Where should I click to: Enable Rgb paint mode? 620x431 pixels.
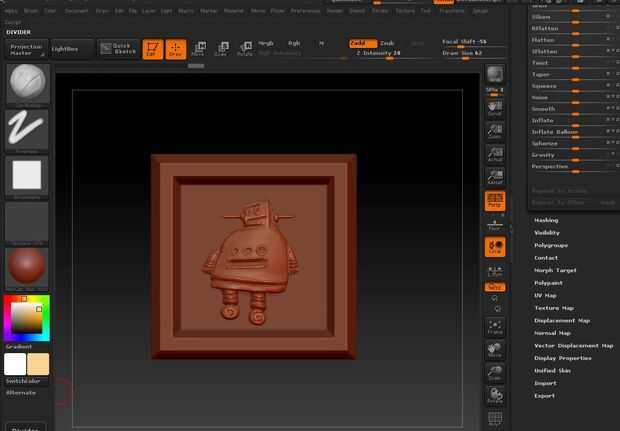pos(294,43)
